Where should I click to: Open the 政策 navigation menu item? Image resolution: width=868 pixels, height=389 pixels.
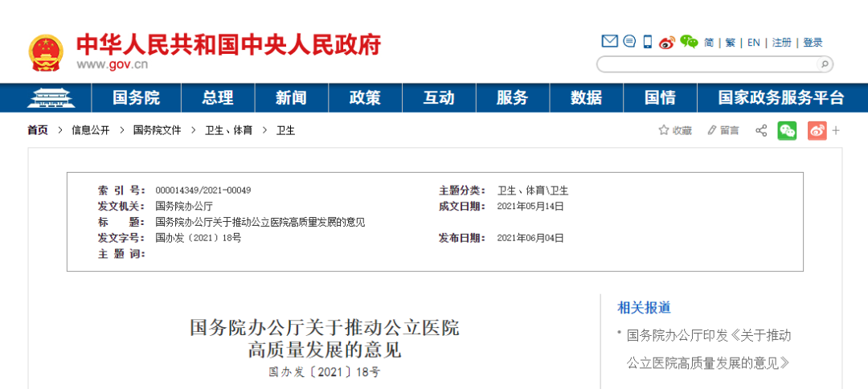365,98
